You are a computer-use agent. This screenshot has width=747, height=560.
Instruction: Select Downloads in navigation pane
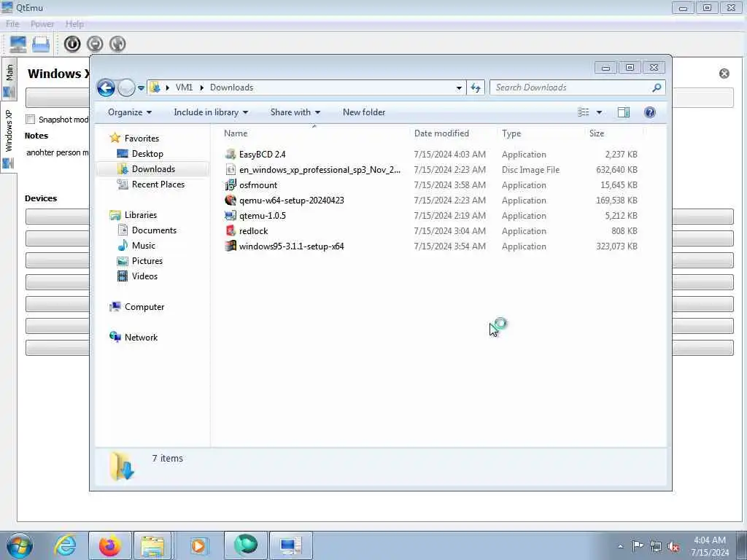coord(153,169)
